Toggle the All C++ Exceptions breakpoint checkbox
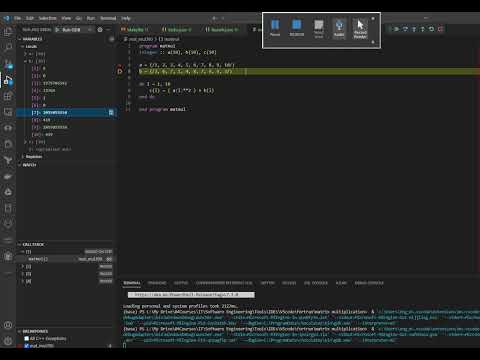Viewport: 480px width, 360px height. [x=27, y=339]
